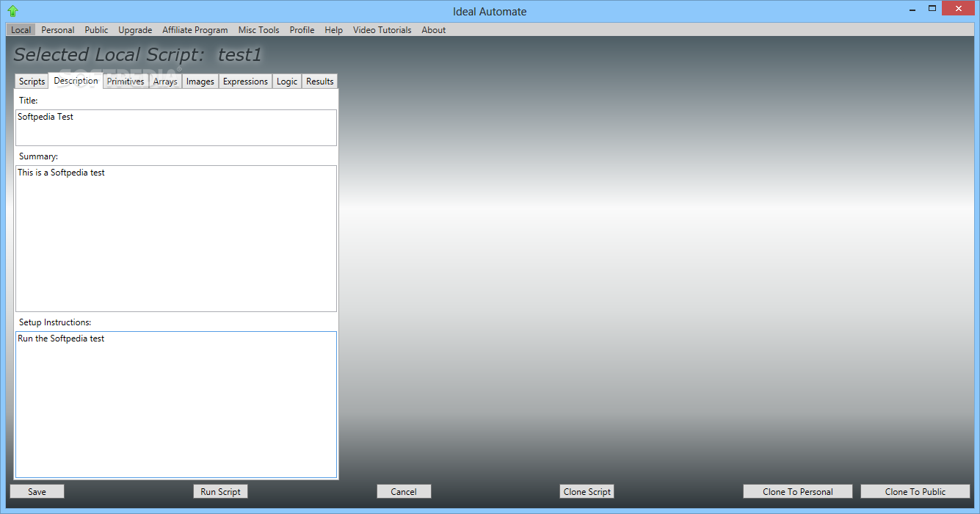Open the Local menu
Screen dimensions: 980x514
tap(21, 30)
